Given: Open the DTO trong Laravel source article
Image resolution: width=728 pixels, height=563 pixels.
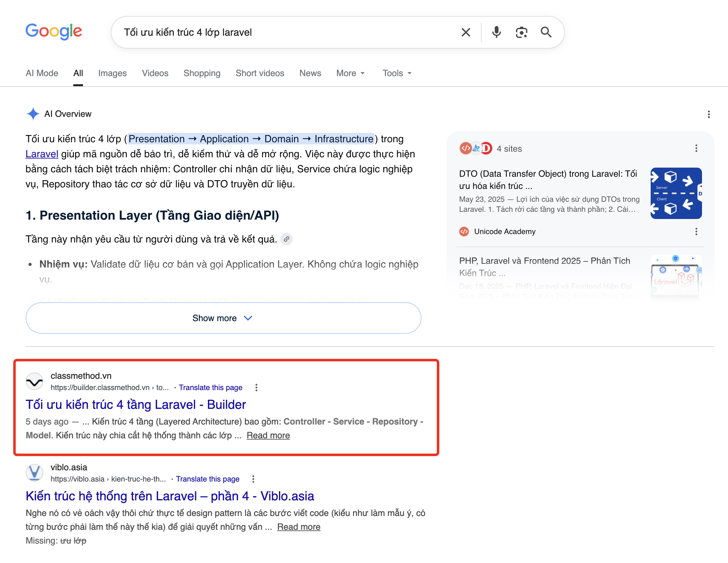Looking at the screenshot, I should coord(548,180).
